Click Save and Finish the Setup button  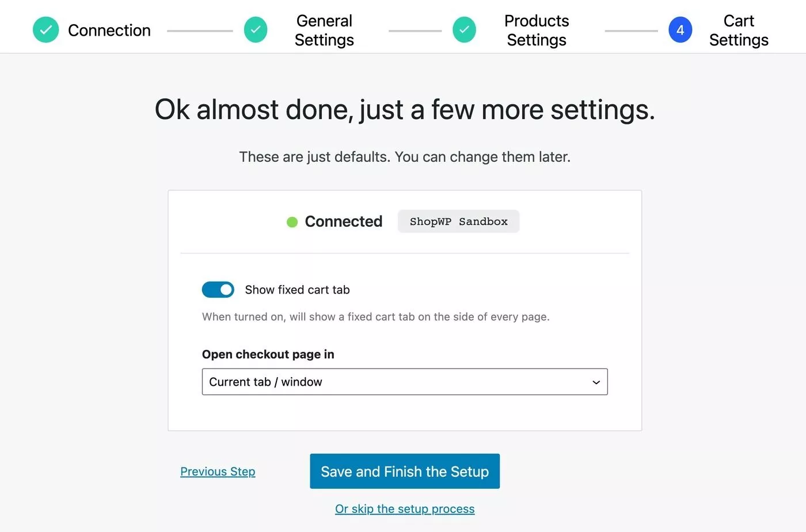pos(405,471)
